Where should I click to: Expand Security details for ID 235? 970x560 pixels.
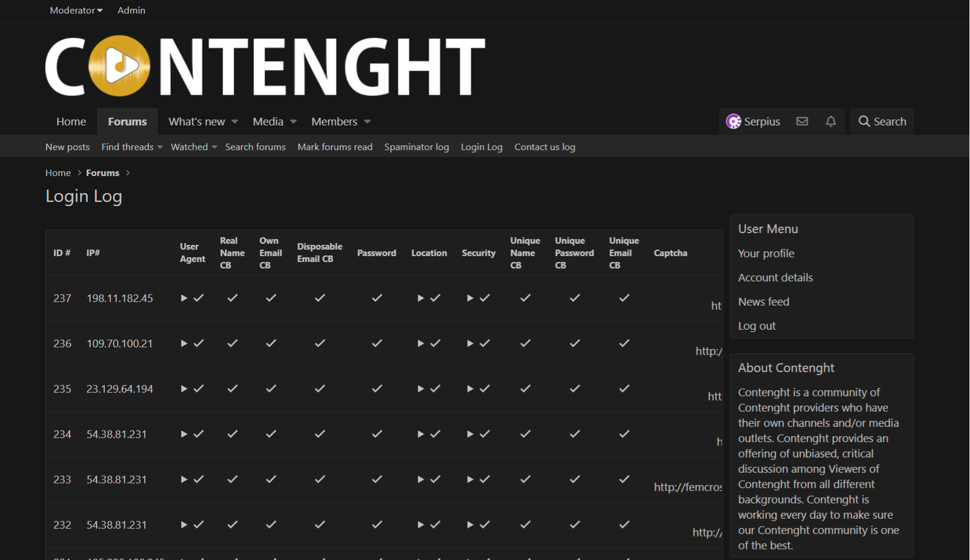[470, 389]
